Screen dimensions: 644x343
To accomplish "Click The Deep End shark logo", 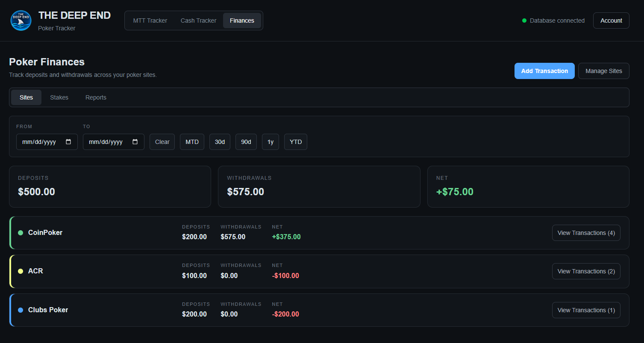I will pos(21,21).
